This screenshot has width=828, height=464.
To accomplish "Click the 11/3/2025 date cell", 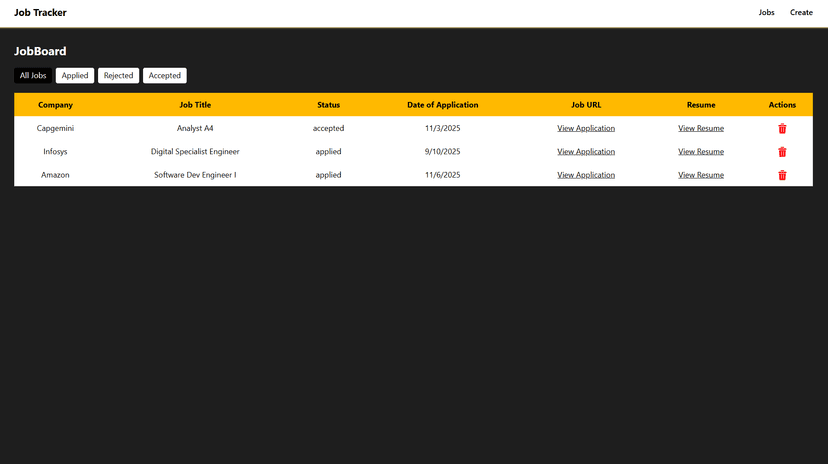I will click(x=443, y=128).
